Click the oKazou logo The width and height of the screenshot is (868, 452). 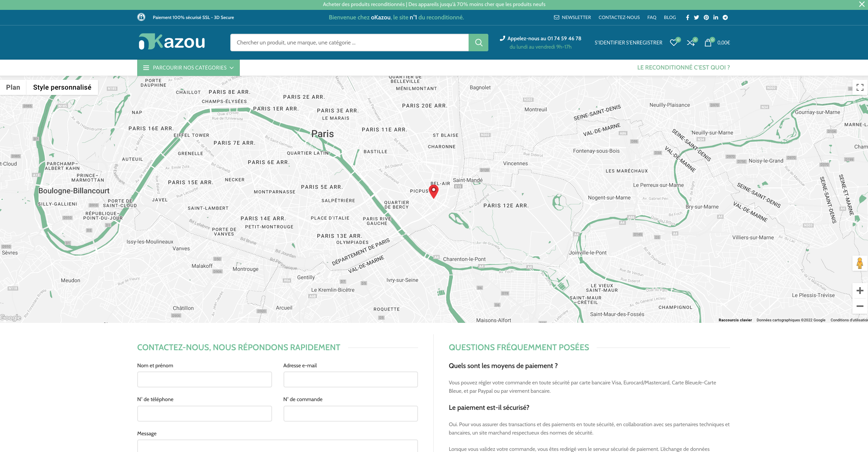click(x=172, y=42)
